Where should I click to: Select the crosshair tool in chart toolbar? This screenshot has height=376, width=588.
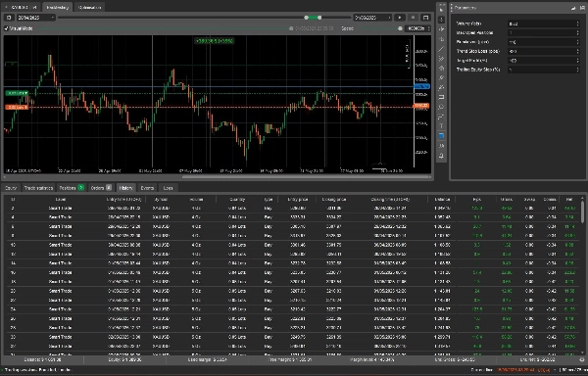point(441,20)
